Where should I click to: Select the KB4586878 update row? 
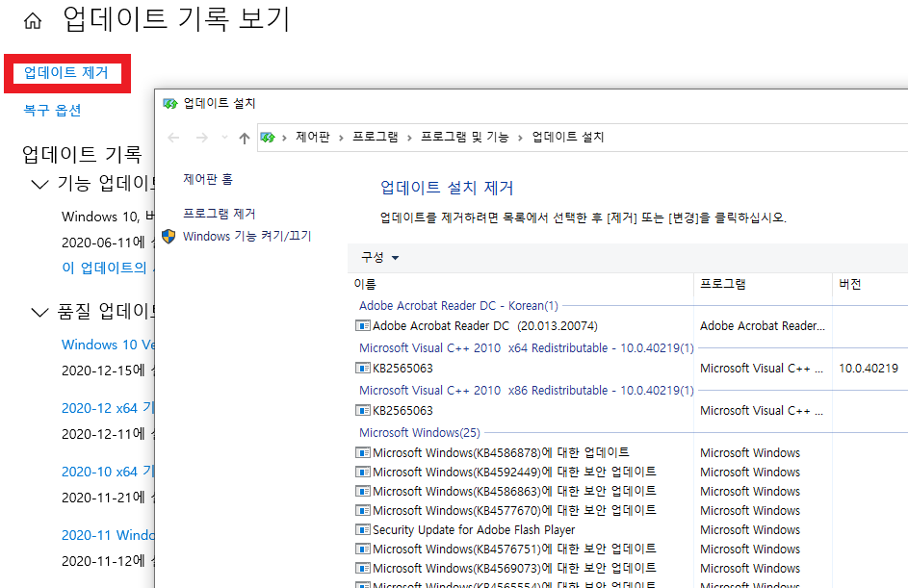point(501,452)
